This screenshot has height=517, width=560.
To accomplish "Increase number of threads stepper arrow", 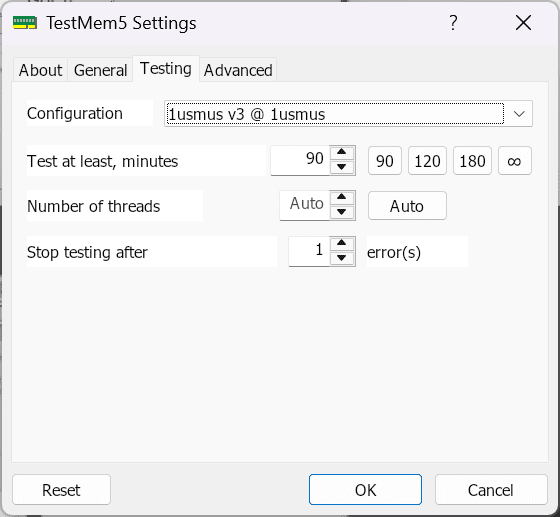I will point(342,198).
